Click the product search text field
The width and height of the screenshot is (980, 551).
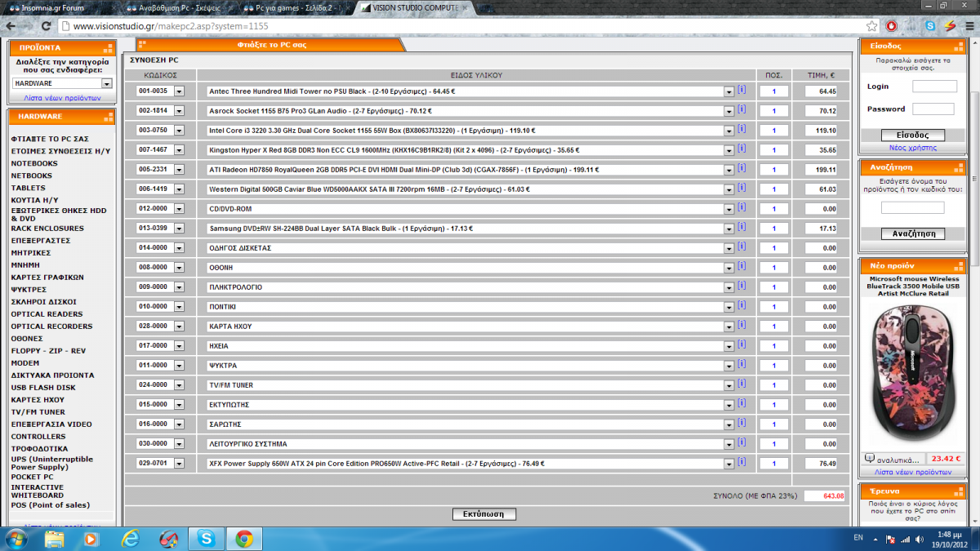coord(912,208)
